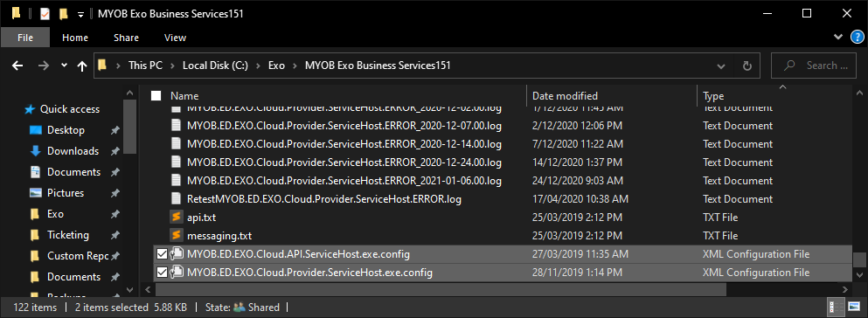Open the File ribbon tab
868x318 pixels.
point(24,38)
